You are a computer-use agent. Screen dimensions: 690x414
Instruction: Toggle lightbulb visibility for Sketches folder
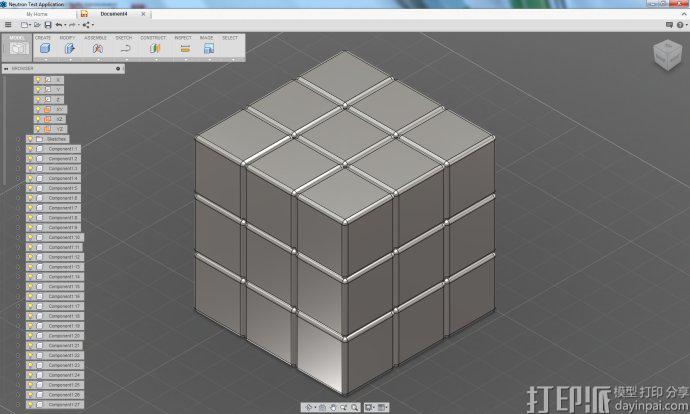(30, 139)
